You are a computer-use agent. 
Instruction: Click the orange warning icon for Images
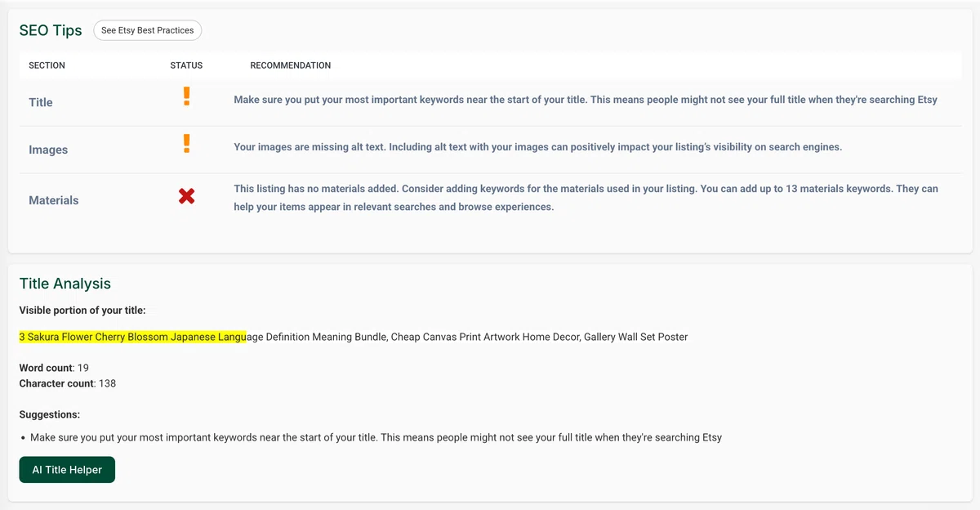(186, 144)
